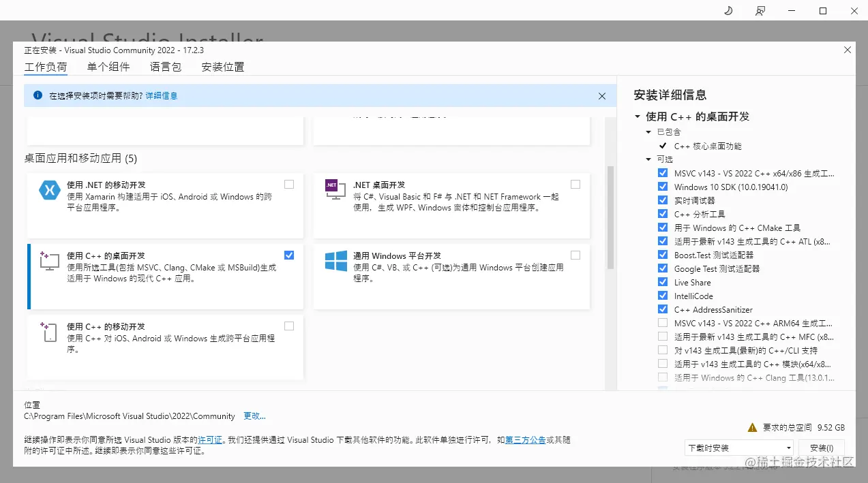
Task: Uncheck Windows 10 SDK (10.0.19041.0)
Action: click(663, 187)
